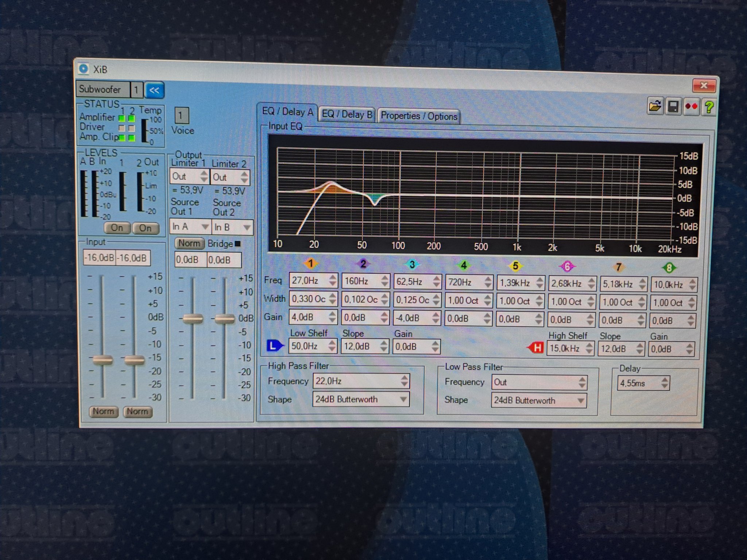Step High Shelf gain 0,0dB
Viewport: 747px width, 560px height.
coord(689,349)
